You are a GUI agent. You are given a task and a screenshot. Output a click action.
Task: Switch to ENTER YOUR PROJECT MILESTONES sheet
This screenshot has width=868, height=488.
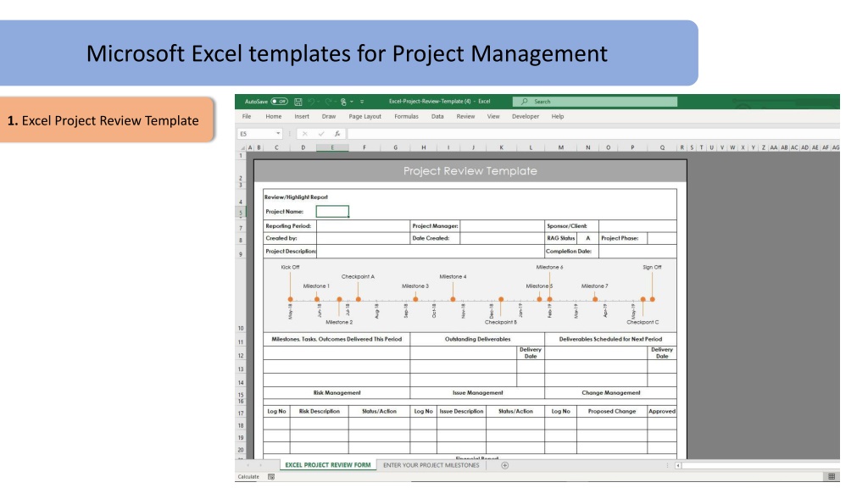point(431,465)
